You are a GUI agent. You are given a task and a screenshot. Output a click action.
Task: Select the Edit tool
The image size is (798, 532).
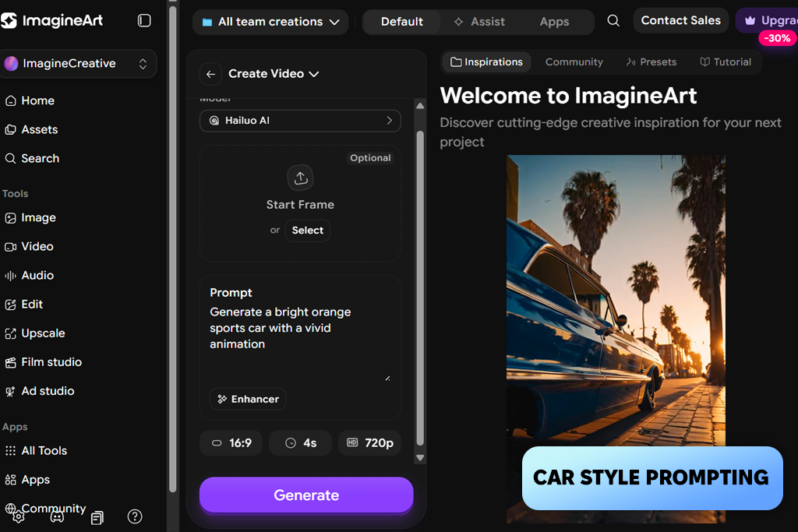[24, 305]
